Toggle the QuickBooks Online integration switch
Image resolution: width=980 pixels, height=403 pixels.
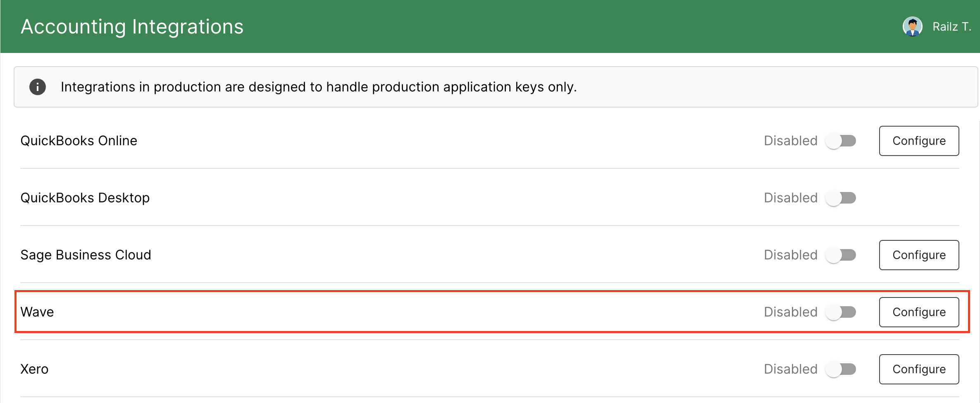coord(841,141)
